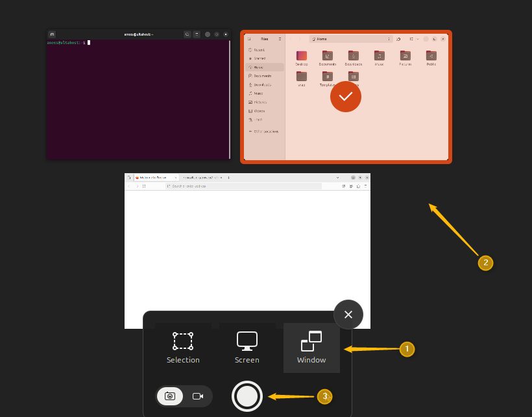Open the Desktop folder in Files
This screenshot has height=417, width=532.
pos(301,58)
